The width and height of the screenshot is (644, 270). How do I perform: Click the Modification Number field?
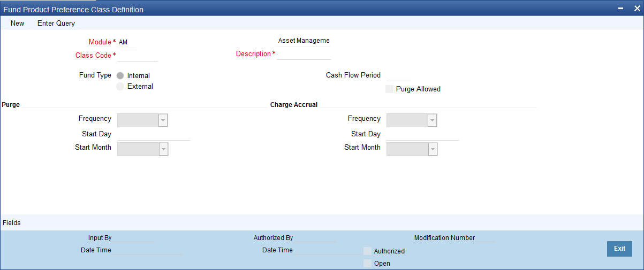[x=486, y=238]
